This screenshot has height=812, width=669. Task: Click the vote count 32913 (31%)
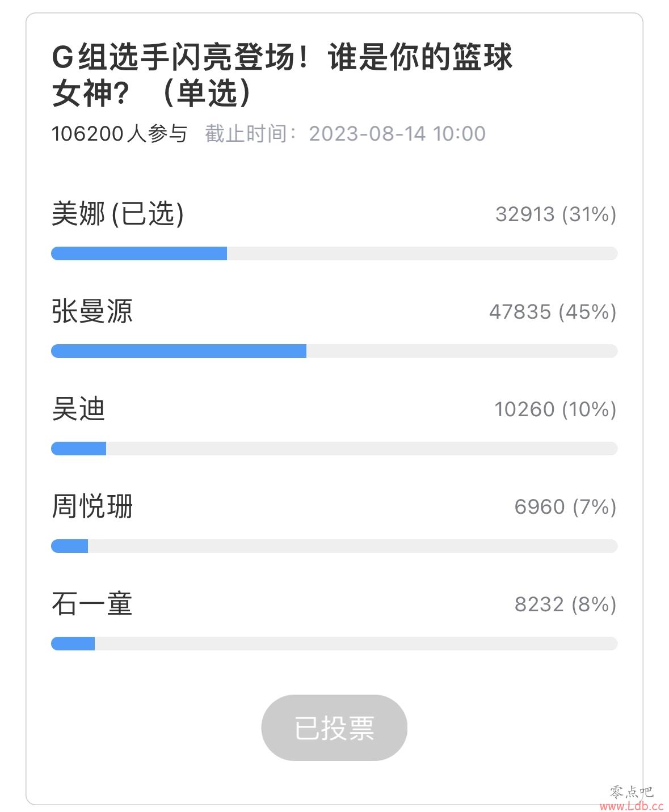click(556, 214)
